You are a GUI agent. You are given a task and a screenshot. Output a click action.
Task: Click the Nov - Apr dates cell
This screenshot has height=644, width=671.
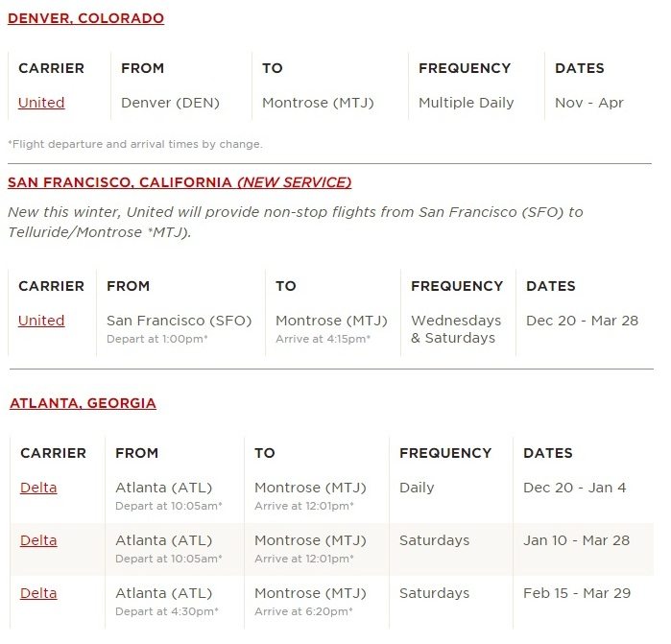(x=589, y=103)
